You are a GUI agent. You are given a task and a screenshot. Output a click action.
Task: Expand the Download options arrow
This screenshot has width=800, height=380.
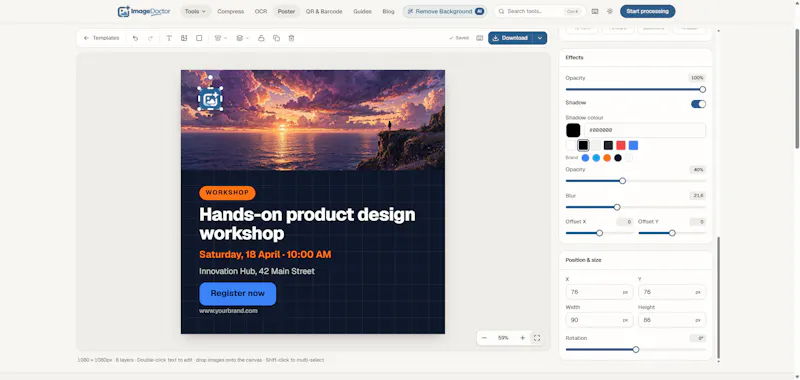tap(540, 38)
